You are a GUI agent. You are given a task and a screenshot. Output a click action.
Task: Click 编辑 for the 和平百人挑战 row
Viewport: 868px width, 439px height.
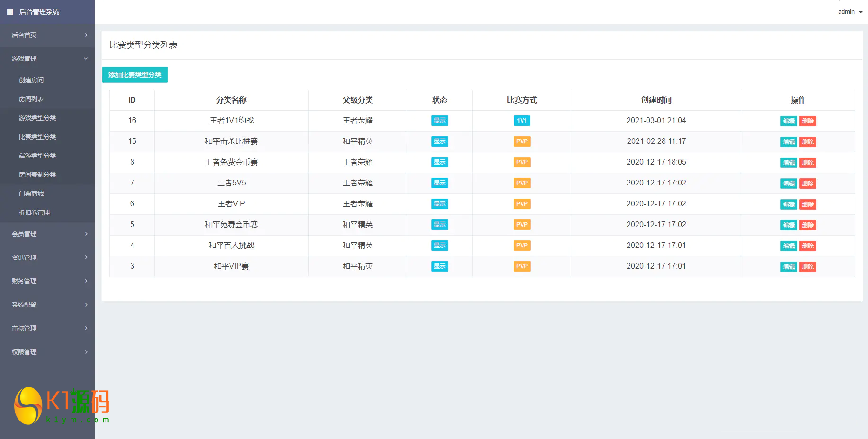788,246
